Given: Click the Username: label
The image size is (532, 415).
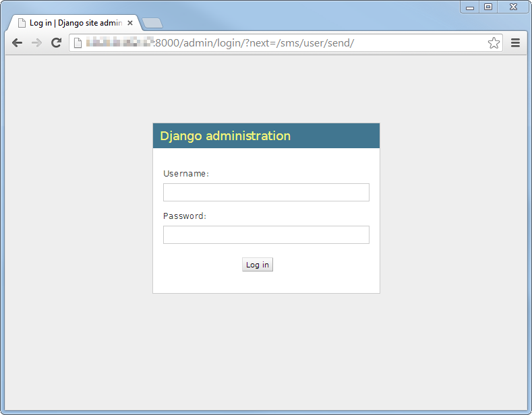Looking at the screenshot, I should click(x=186, y=174).
